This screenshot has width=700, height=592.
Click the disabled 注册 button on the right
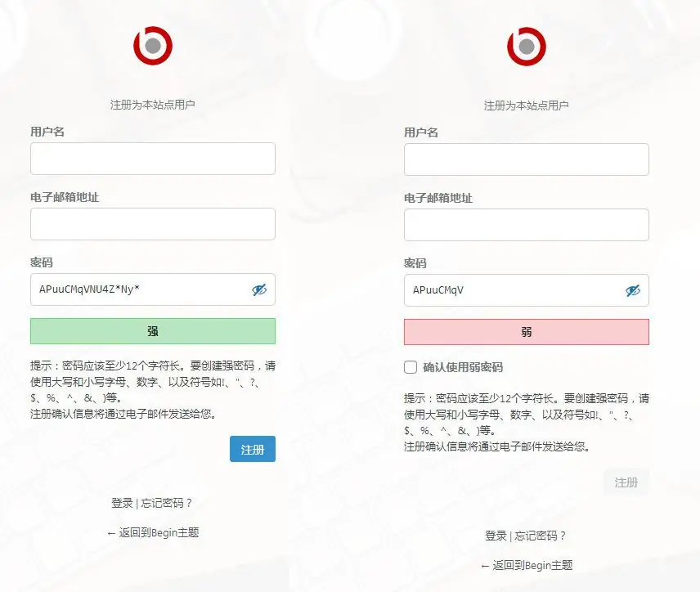pyautogui.click(x=626, y=482)
